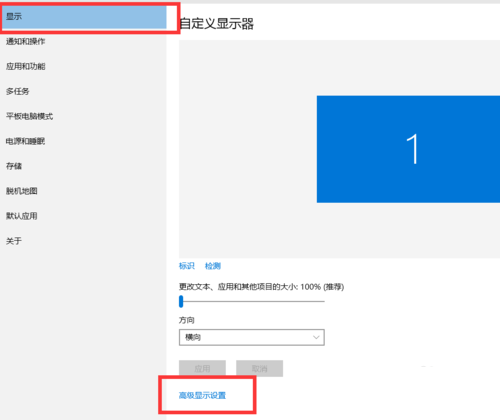Go to 存储 settings page

[14, 166]
